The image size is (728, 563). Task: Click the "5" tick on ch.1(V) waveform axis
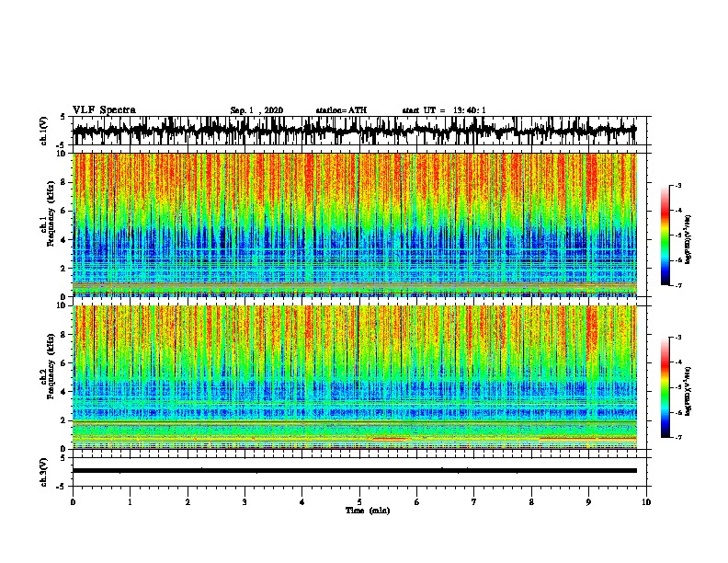pos(63,117)
